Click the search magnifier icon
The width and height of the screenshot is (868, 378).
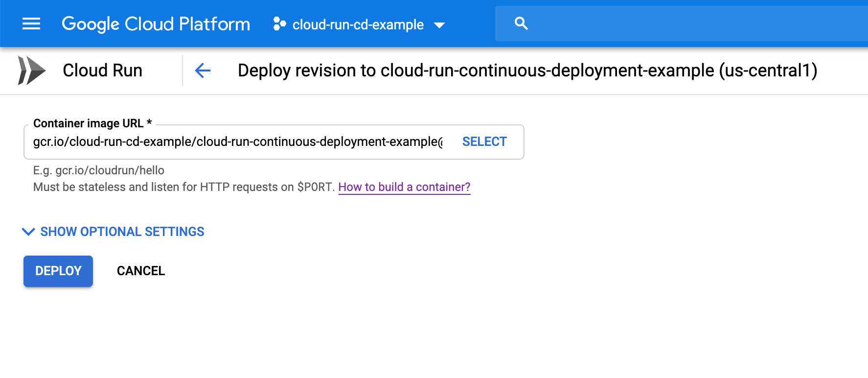pyautogui.click(x=522, y=24)
